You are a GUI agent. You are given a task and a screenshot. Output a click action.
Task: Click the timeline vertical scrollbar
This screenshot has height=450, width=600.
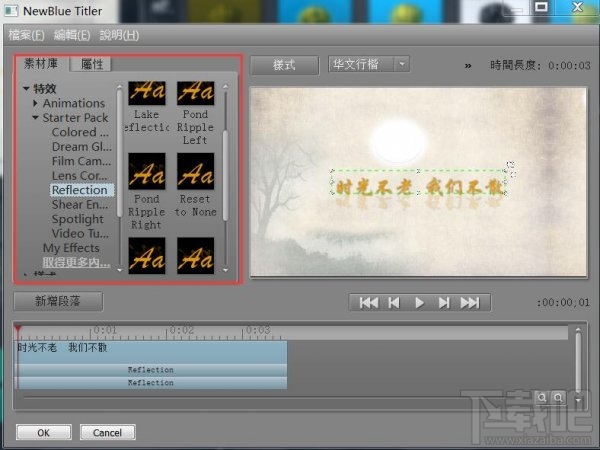point(578,362)
